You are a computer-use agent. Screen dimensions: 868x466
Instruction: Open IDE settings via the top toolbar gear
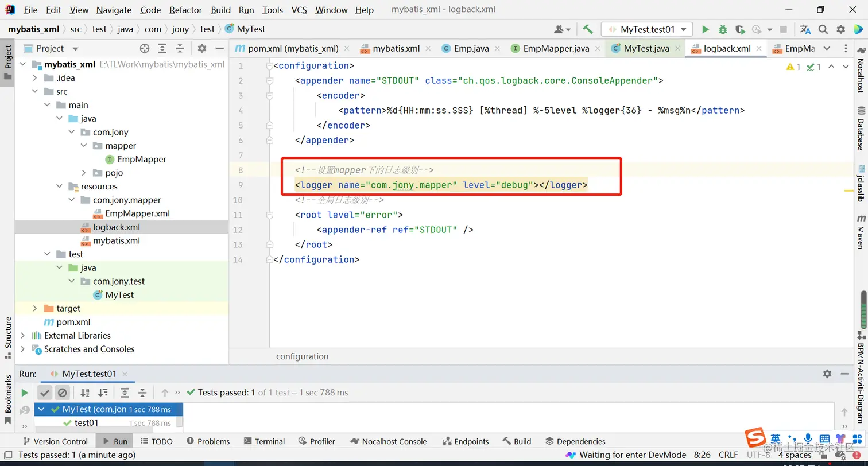click(x=841, y=29)
